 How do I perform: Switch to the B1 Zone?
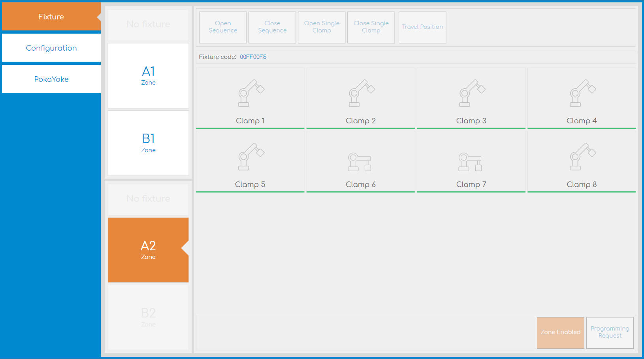[x=148, y=143]
